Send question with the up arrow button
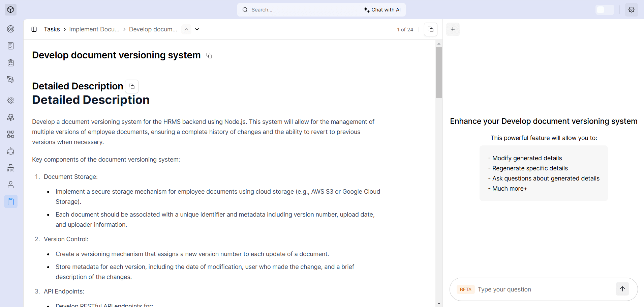Screen dimensions: 644x307 622,289
